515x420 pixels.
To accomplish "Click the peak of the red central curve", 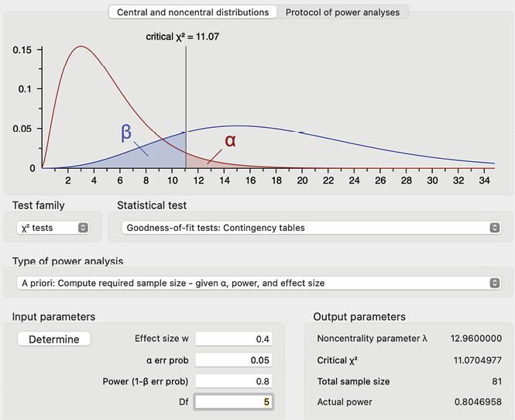I will pos(81,46).
